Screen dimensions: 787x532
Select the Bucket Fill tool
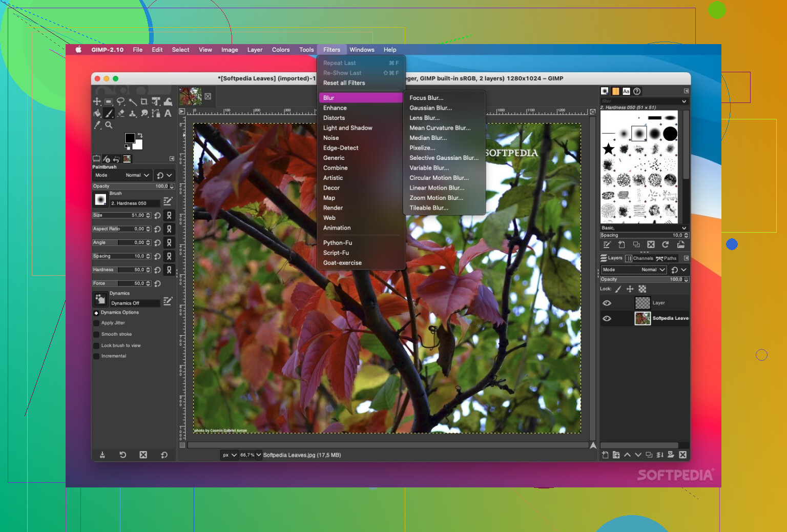point(97,113)
